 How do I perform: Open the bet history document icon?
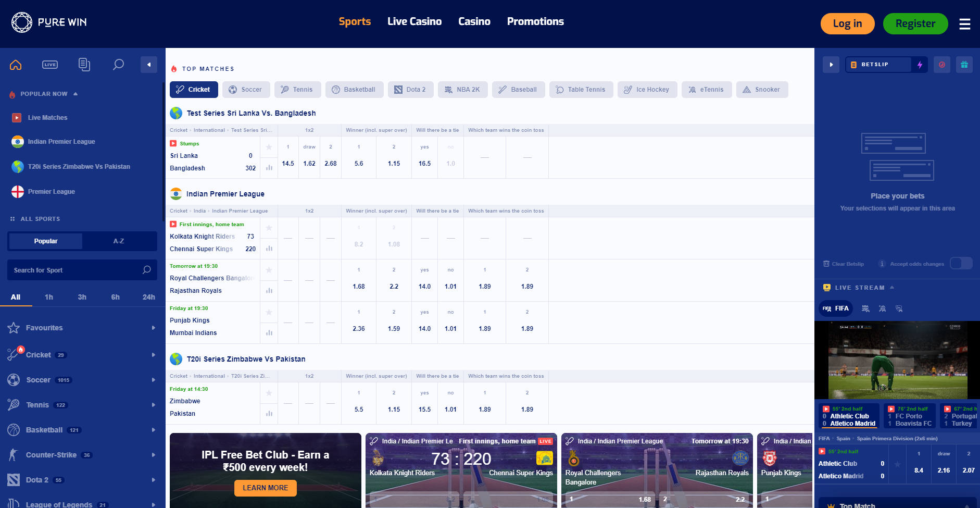coord(84,65)
